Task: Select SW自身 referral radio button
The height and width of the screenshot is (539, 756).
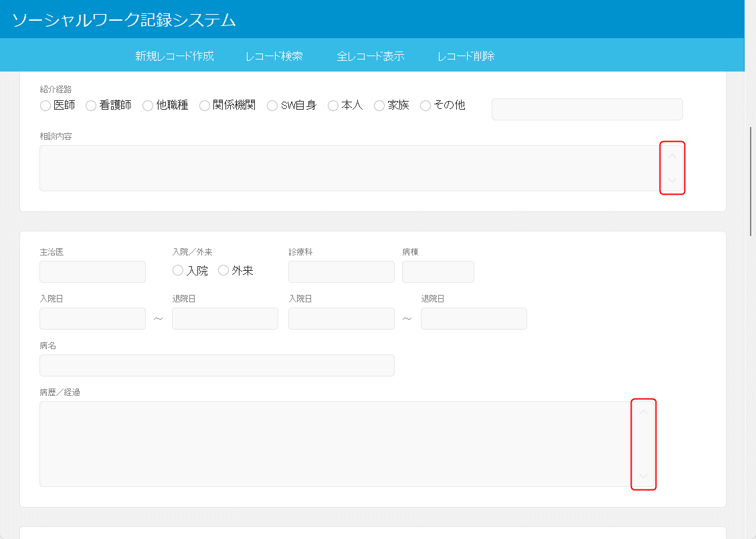Action: click(x=272, y=106)
